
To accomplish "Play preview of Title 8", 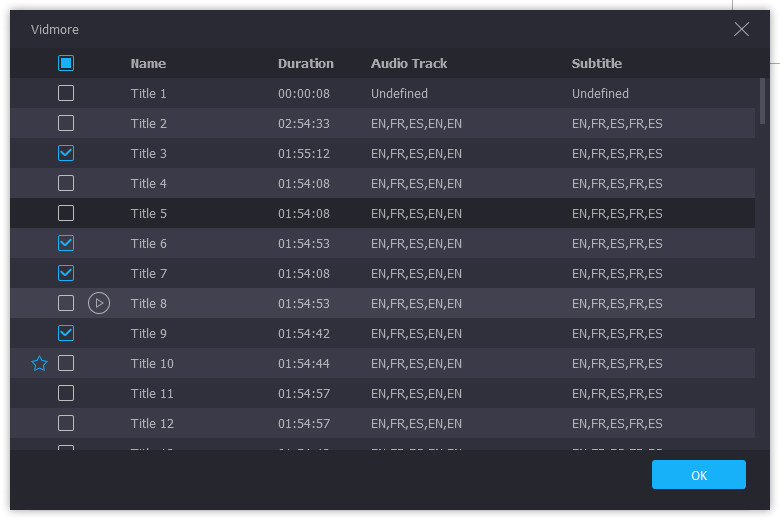I will point(98,303).
